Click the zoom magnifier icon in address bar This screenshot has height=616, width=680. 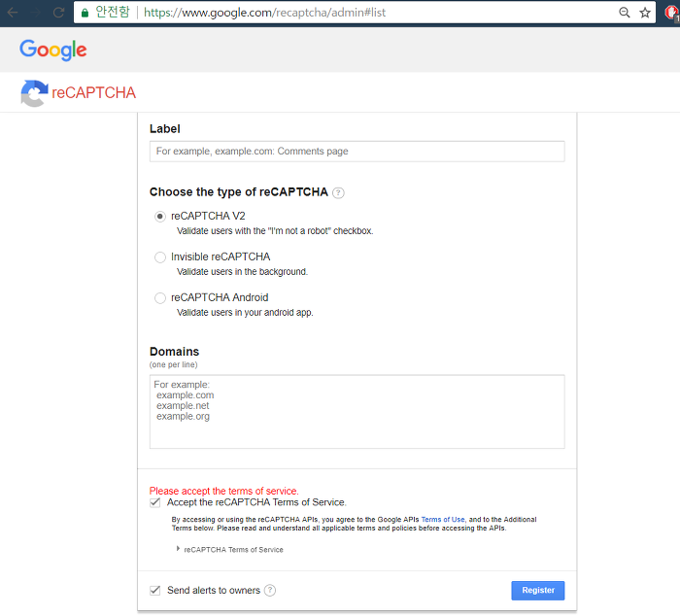click(624, 13)
